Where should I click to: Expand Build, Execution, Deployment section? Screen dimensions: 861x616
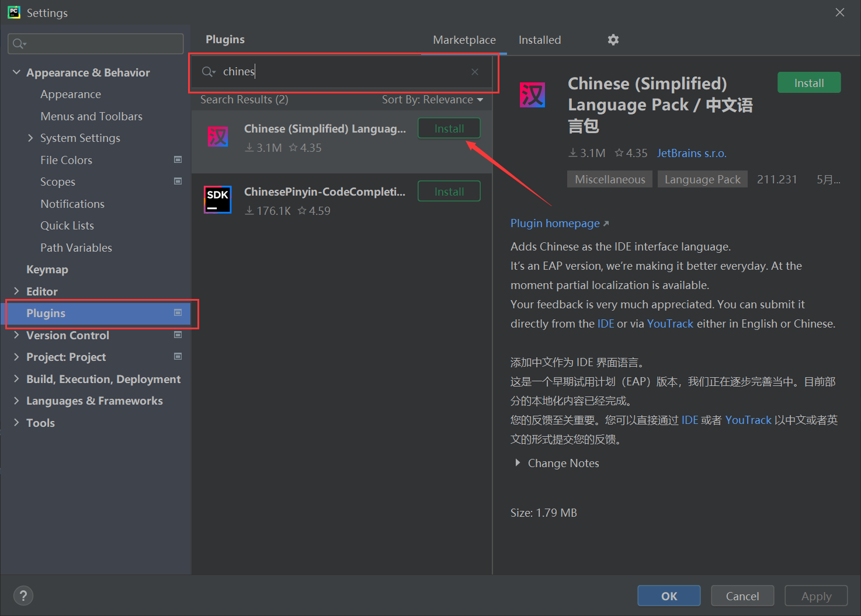pos(16,378)
